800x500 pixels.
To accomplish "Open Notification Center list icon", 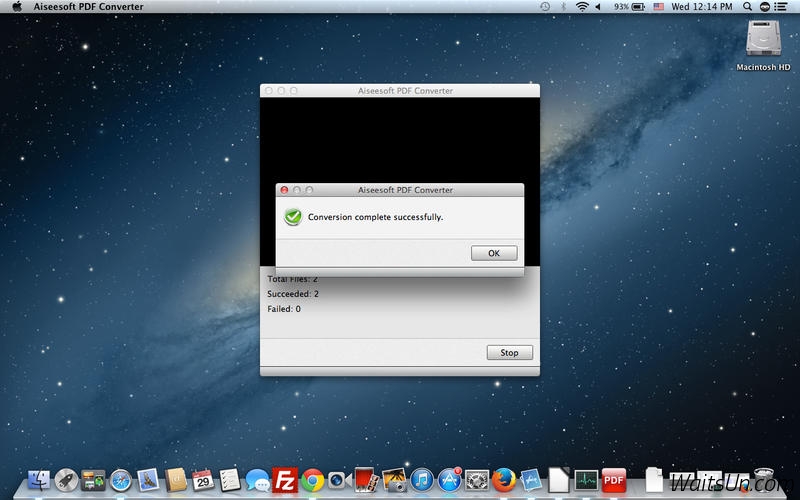I will (x=781, y=7).
